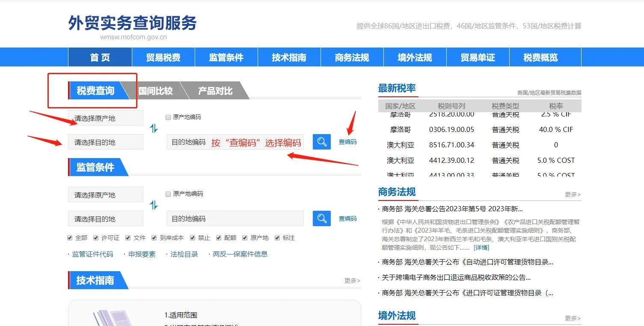Open the 两反一保案件信息 link
Image resolution: width=644 pixels, height=326 pixels.
pos(240,254)
